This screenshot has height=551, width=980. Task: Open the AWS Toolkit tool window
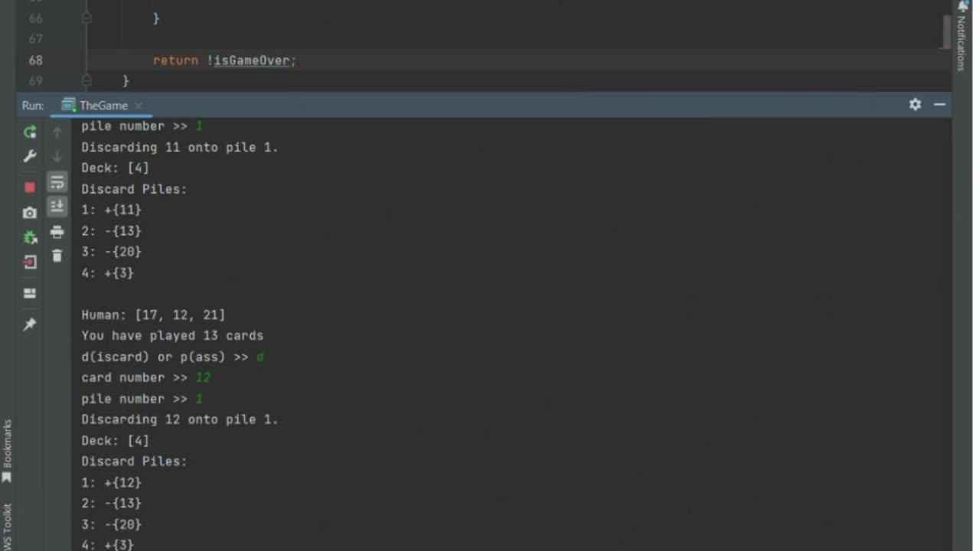coord(8,527)
